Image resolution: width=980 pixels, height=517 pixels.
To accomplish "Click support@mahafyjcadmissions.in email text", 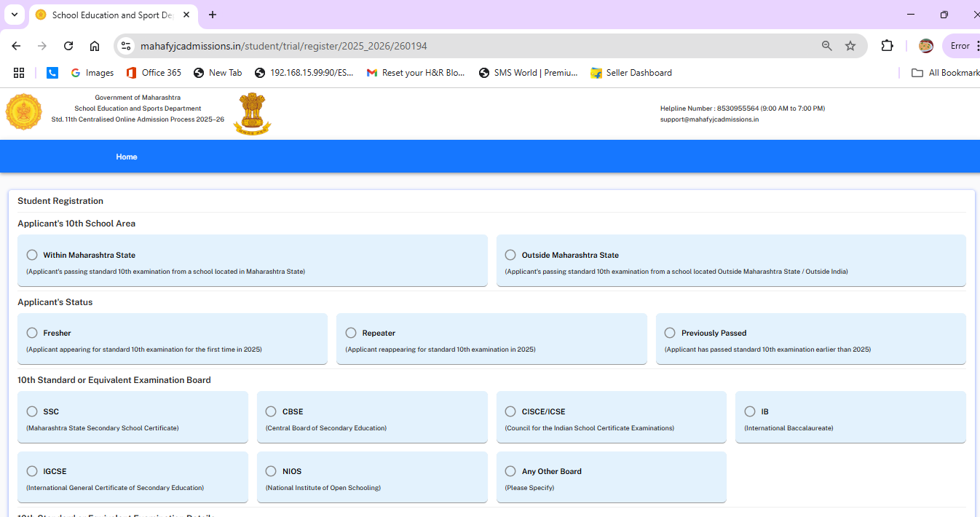I will pyautogui.click(x=709, y=119).
